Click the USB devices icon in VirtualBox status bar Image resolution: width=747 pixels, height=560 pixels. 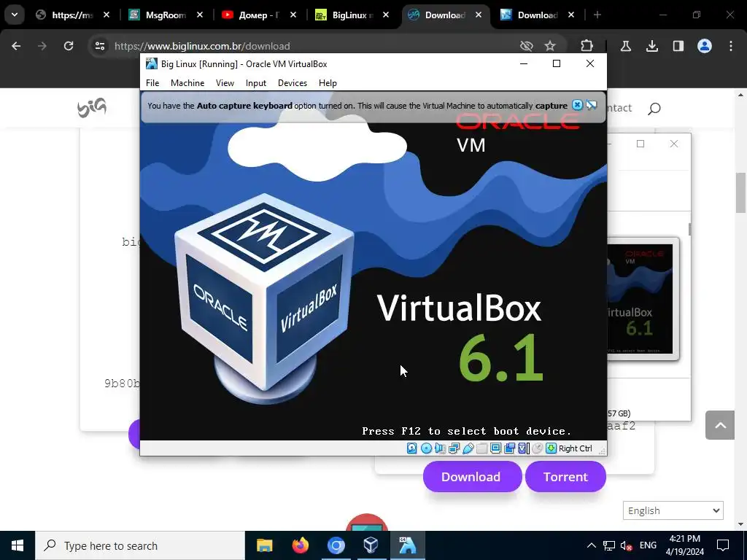[468, 448]
